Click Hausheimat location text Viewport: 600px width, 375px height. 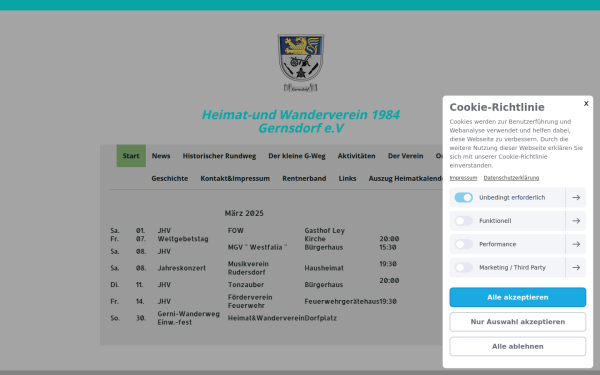click(324, 268)
